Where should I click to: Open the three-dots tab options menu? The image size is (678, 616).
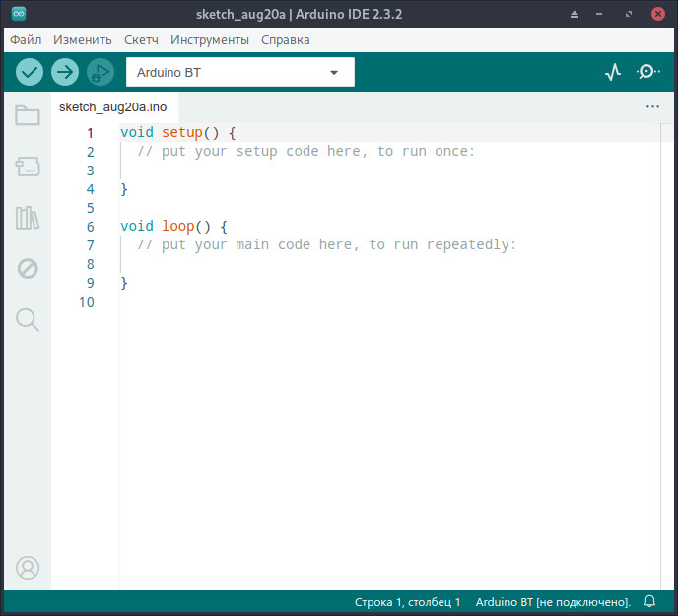click(652, 106)
